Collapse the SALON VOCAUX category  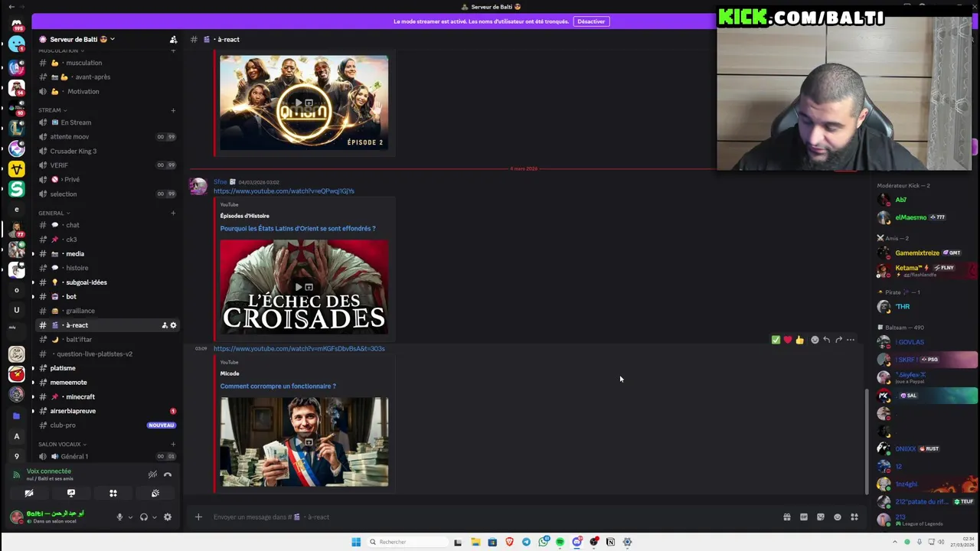pyautogui.click(x=62, y=444)
